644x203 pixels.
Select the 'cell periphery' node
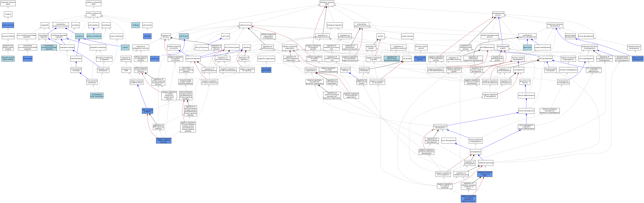pos(94,25)
